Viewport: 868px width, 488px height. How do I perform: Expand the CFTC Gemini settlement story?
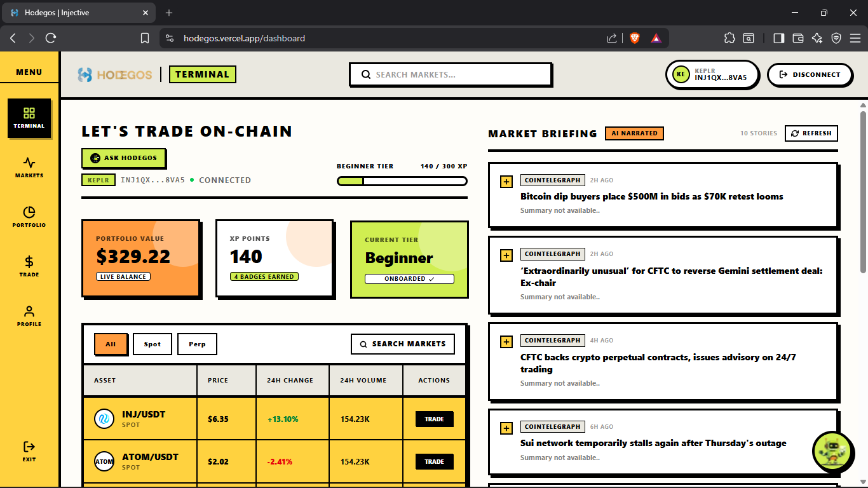(506, 255)
